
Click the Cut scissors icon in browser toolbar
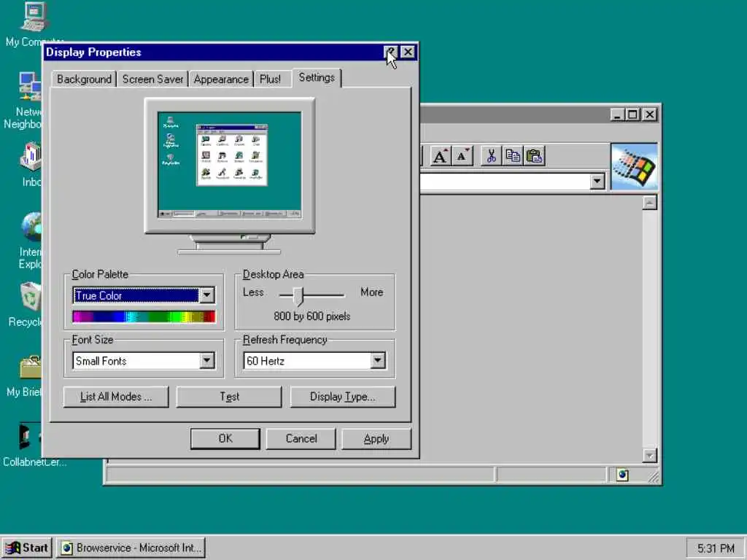491,156
